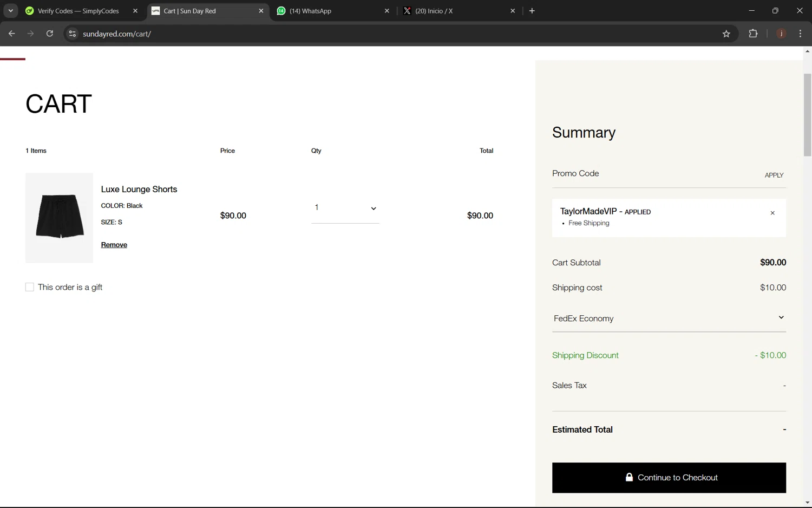Switch to the WhatsApp tab
Image resolution: width=812 pixels, height=508 pixels.
(333, 11)
